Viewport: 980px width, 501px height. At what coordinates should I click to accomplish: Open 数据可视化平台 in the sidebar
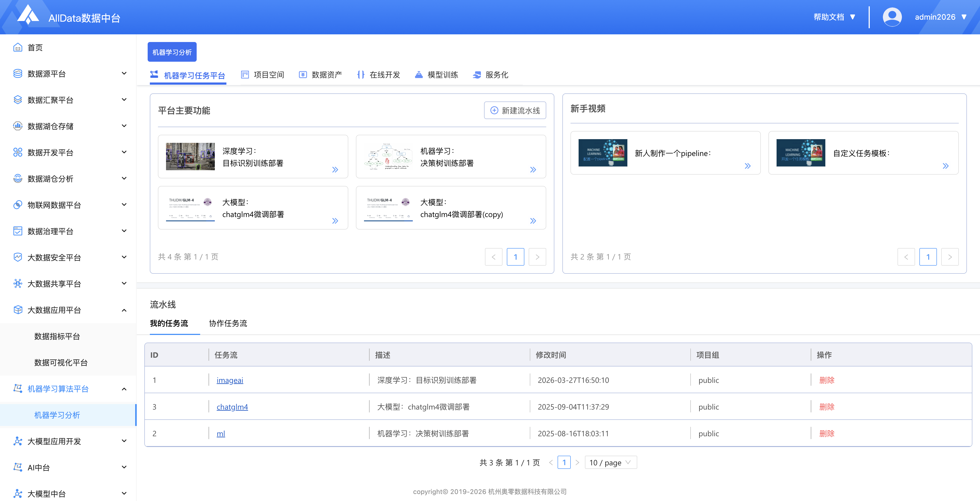pyautogui.click(x=61, y=363)
